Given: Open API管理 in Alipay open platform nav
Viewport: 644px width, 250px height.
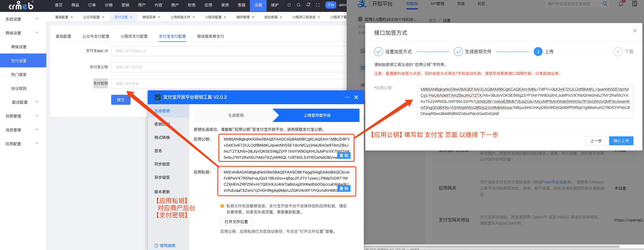Looking at the screenshot, I should pos(437,4).
